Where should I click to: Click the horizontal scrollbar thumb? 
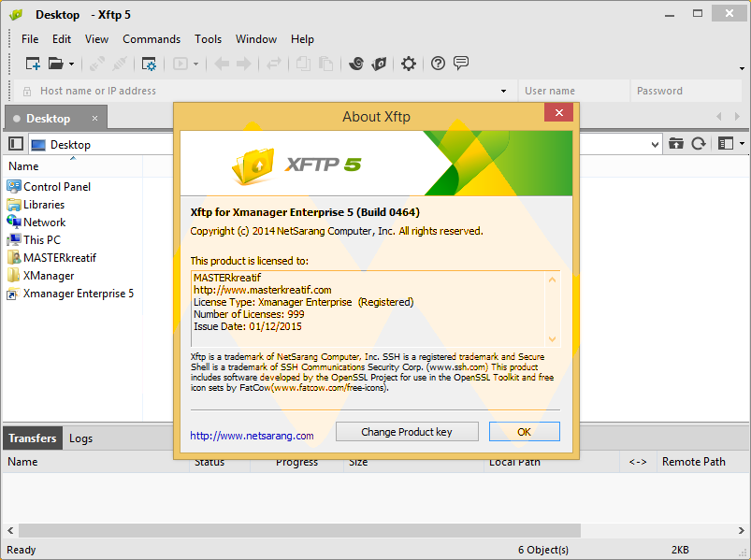299,530
